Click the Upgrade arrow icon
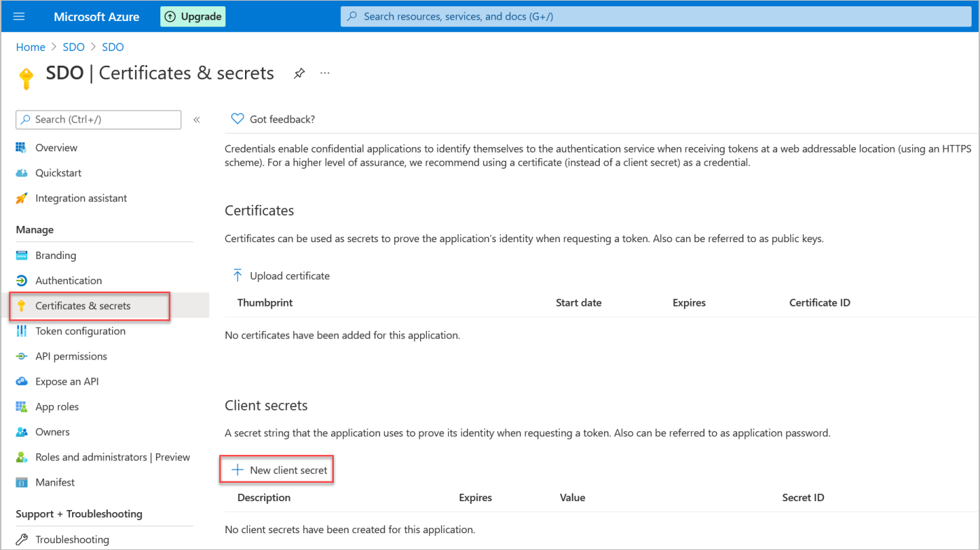The height and width of the screenshot is (550, 980). tap(170, 16)
